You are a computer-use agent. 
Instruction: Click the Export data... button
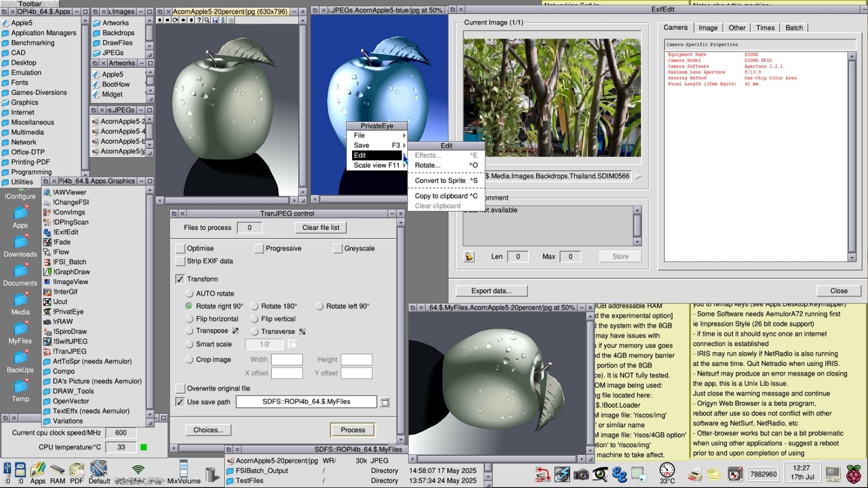[492, 291]
